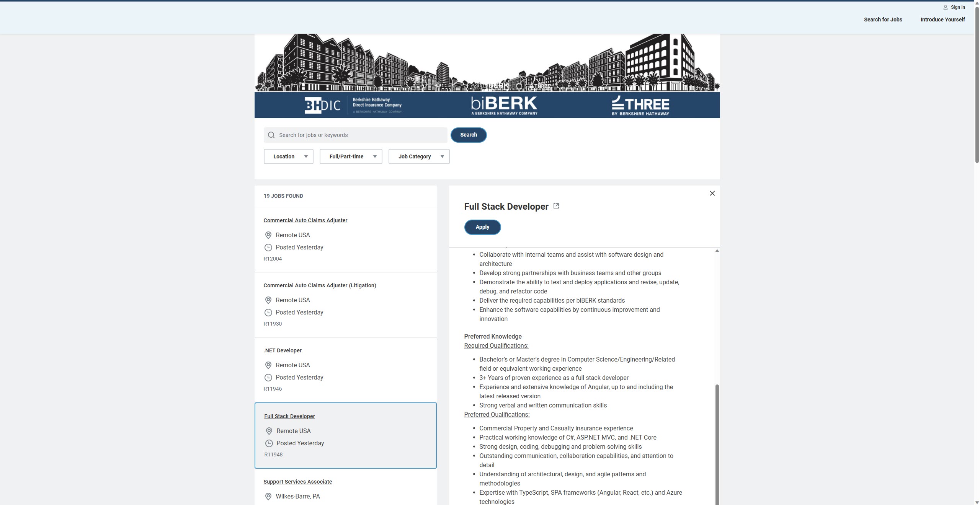Expand the Location filter dropdown

[288, 156]
